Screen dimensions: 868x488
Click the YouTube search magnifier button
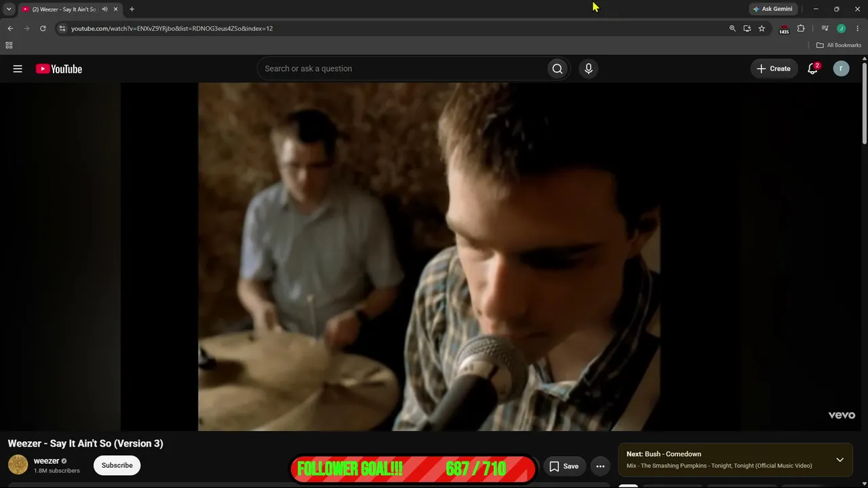click(557, 68)
